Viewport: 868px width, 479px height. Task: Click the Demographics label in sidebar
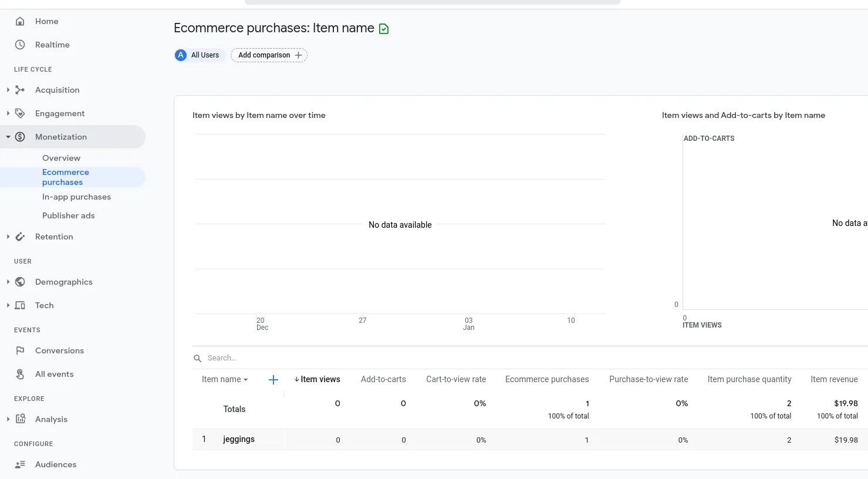(64, 282)
